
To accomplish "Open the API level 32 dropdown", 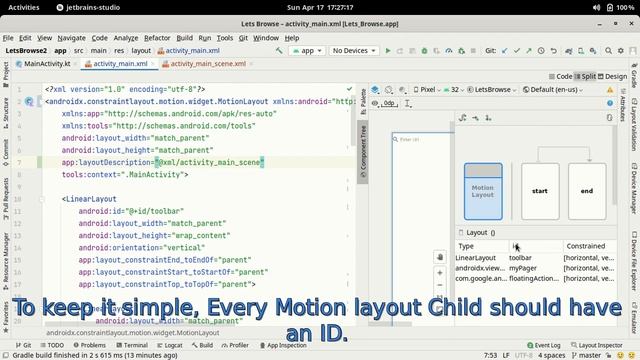I will point(454,89).
